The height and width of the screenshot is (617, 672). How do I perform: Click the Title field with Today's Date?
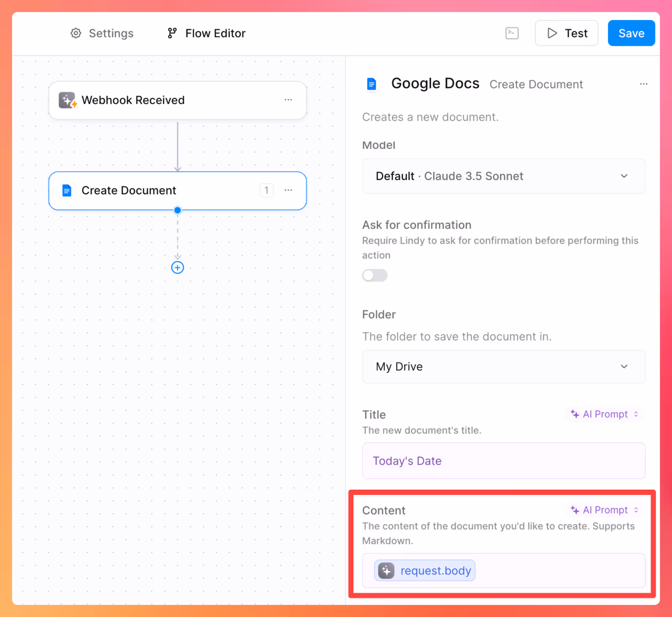(x=504, y=461)
